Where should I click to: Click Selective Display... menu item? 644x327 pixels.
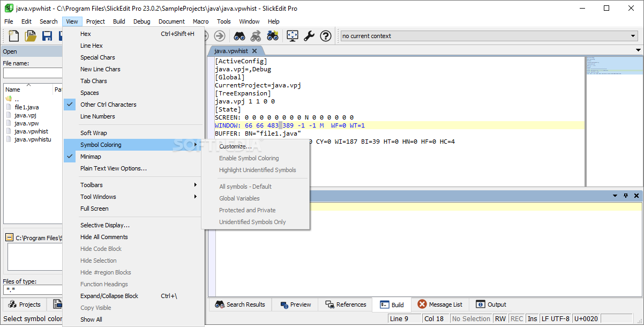pyautogui.click(x=134, y=225)
